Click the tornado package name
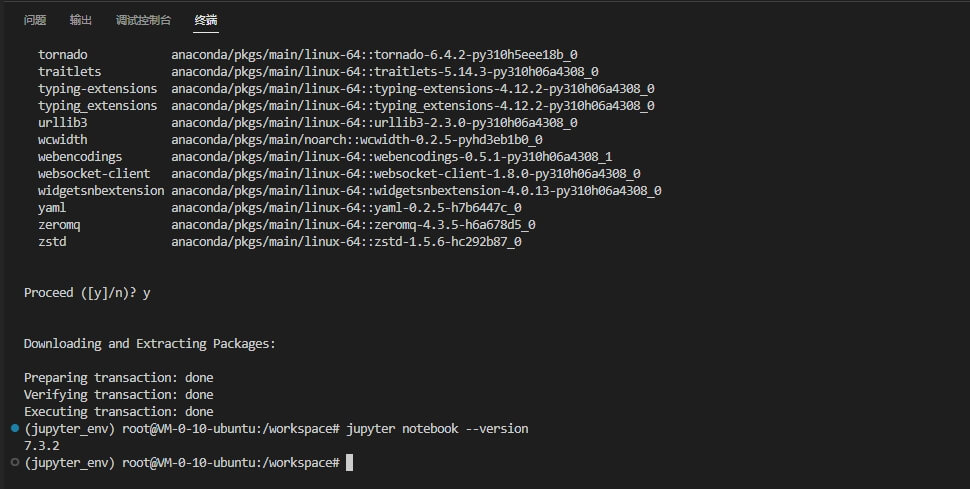Screen dimensions: 970x489 pos(63,54)
